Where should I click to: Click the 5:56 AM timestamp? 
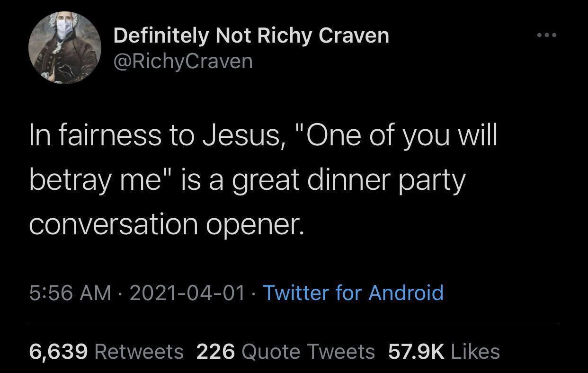71,292
